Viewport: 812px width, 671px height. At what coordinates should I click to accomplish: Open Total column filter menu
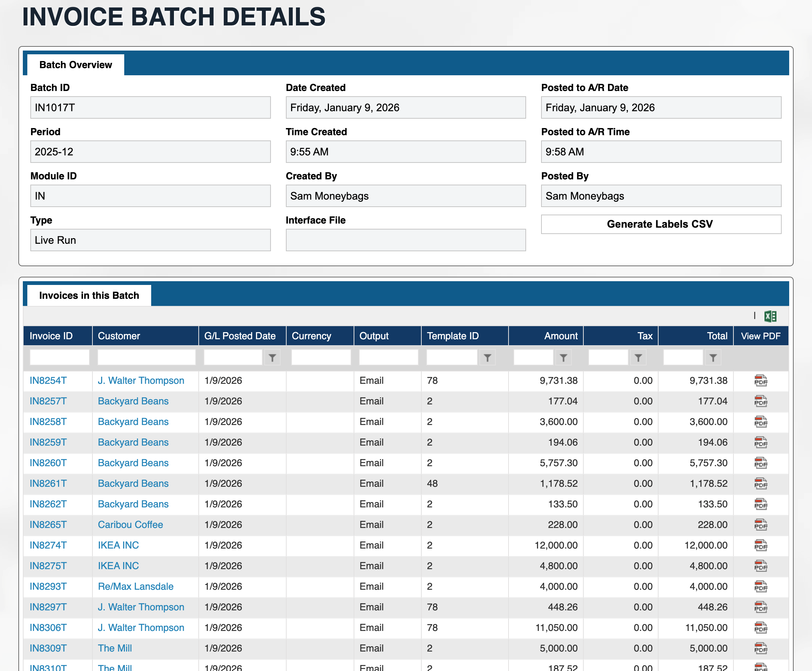click(713, 358)
